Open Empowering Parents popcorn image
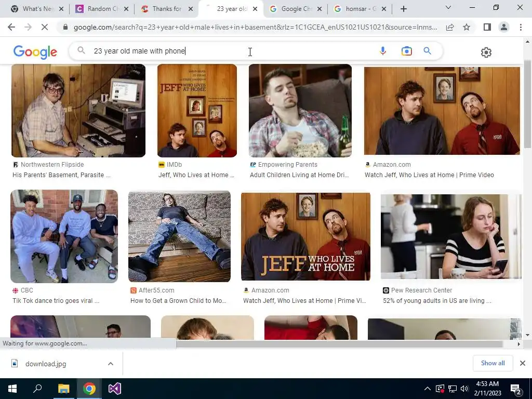Image resolution: width=532 pixels, height=399 pixels. pos(300,111)
